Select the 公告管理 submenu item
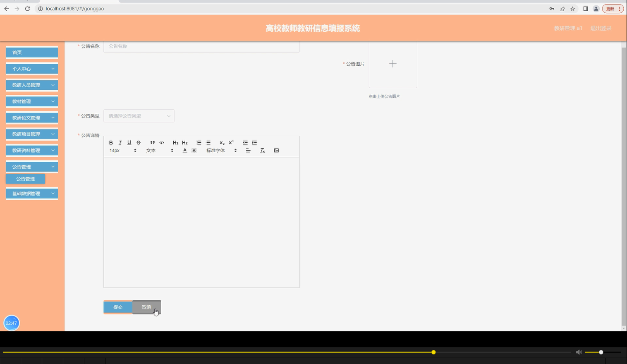Viewport: 627px width, 364px height. pos(25,179)
